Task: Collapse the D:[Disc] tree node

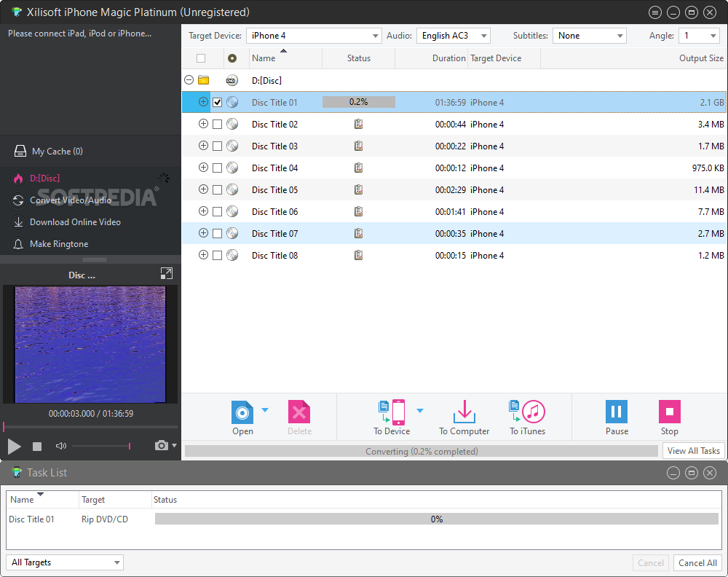Action: tap(189, 80)
